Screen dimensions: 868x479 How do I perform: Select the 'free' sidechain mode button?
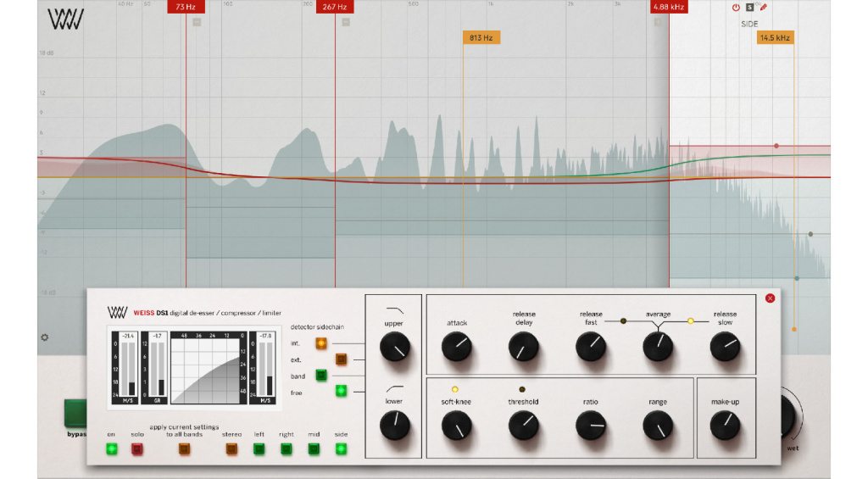coord(341,392)
